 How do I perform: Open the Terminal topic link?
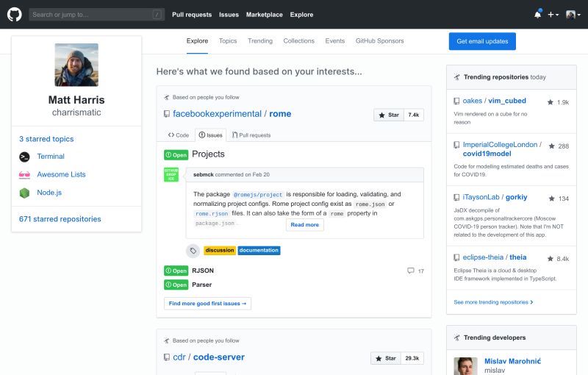coord(51,157)
